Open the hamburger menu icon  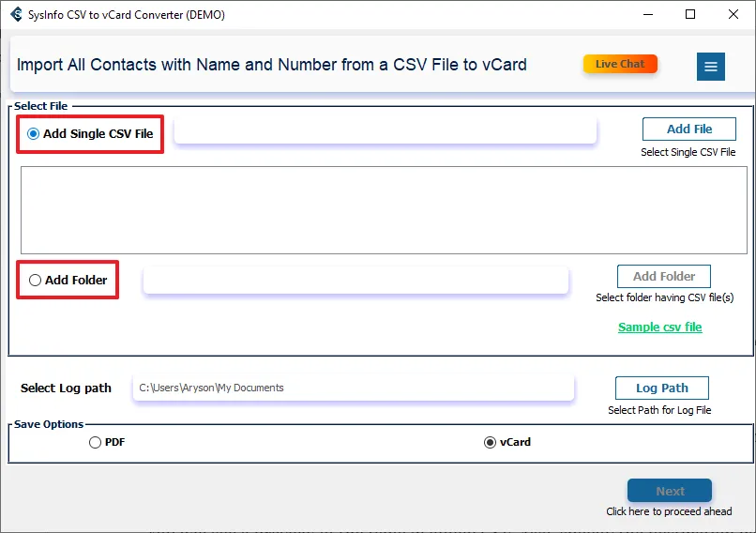pyautogui.click(x=710, y=67)
